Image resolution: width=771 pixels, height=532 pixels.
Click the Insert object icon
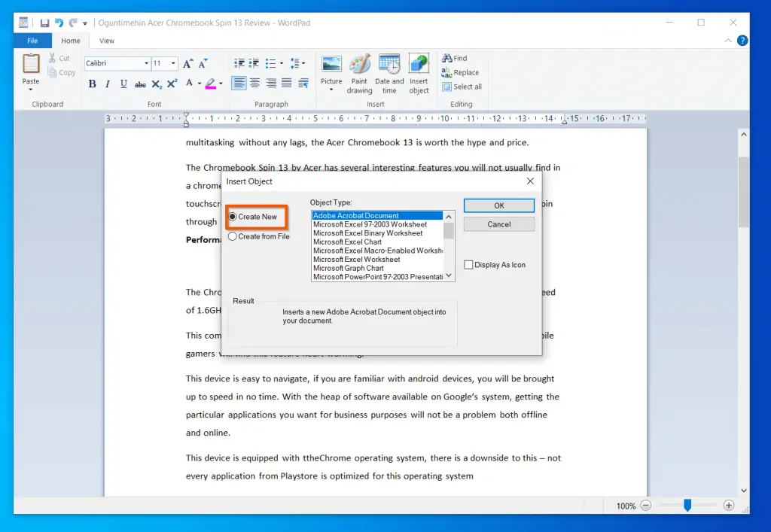pos(419,66)
